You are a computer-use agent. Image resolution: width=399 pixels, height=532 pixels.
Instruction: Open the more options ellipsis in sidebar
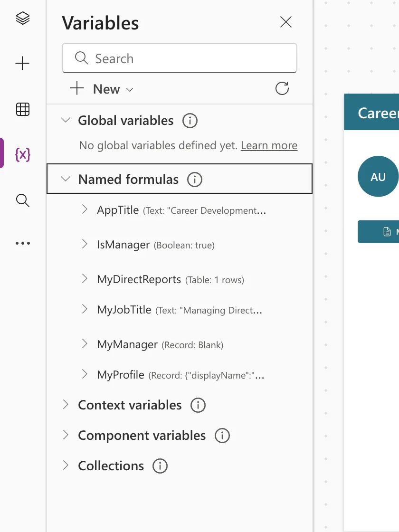tap(23, 243)
